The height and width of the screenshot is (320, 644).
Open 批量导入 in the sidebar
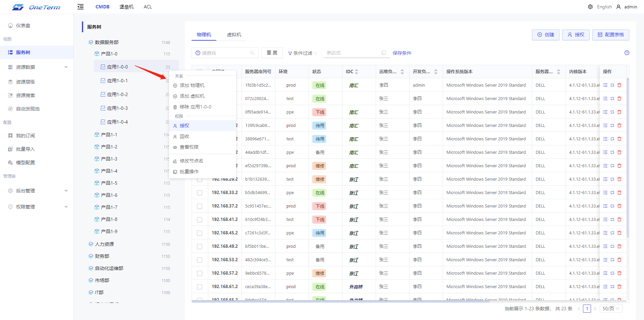(x=37, y=149)
